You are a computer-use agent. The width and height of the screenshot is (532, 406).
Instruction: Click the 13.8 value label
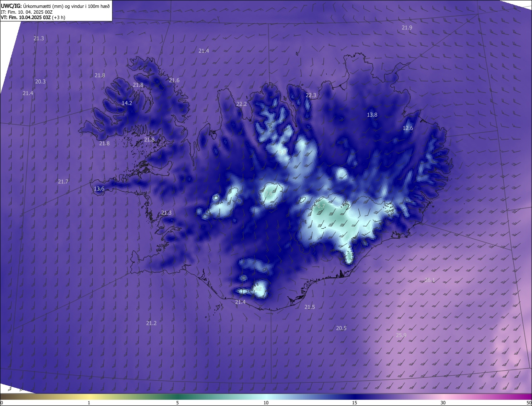(372, 115)
